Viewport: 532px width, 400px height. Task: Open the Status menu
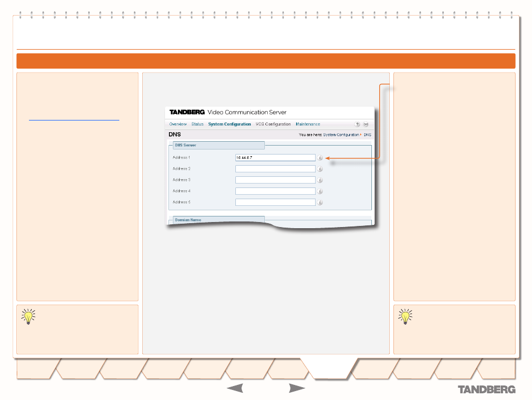coord(197,124)
